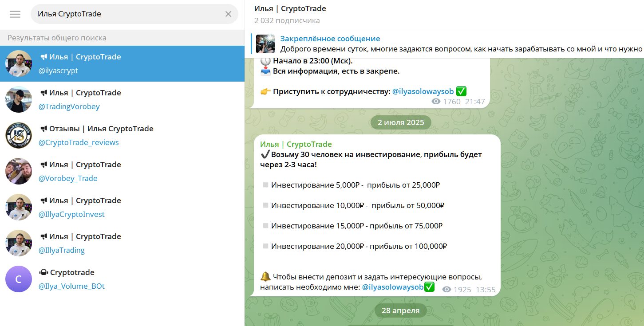The image size is (644, 326).
Task: Click the inbox emoji before "Вся информация"
Action: 265,71
